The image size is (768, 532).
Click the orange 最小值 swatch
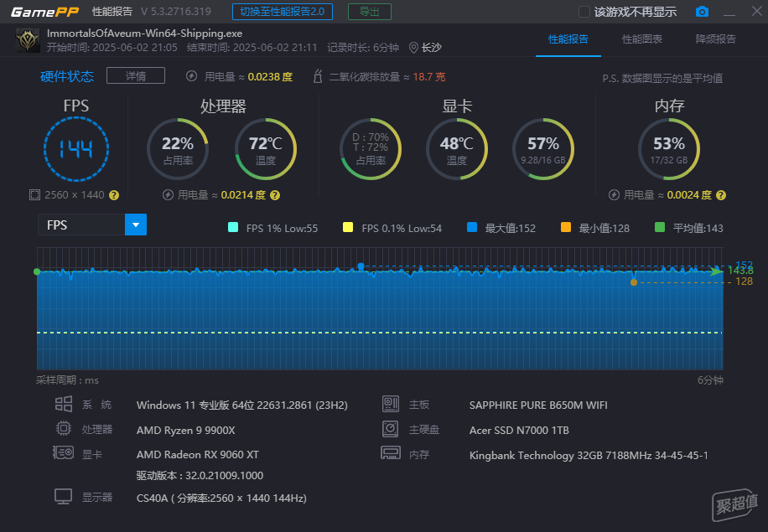click(x=566, y=227)
